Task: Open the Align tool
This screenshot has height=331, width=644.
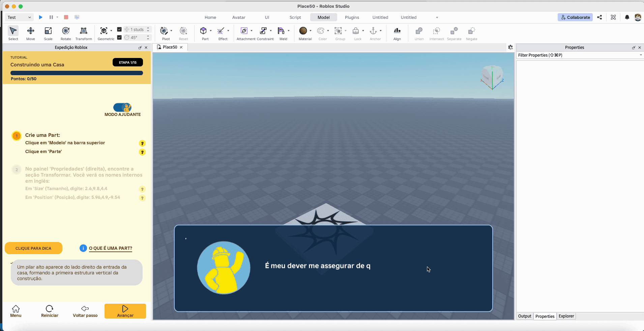Action: click(397, 33)
